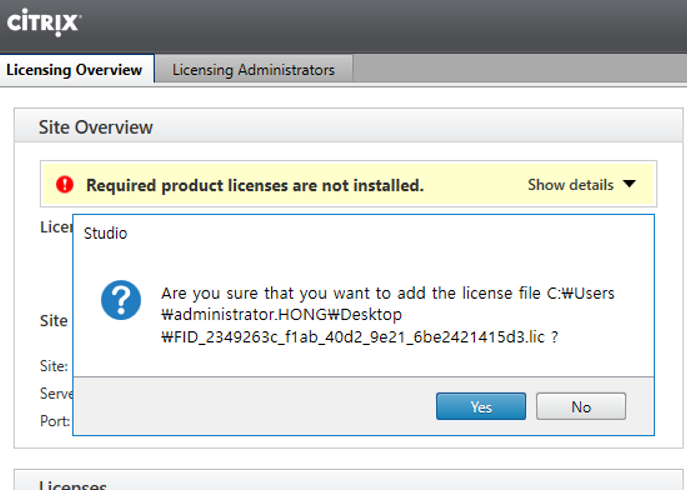Viewport: 687px width, 501px height.
Task: Decline adding the license with No
Action: (581, 406)
